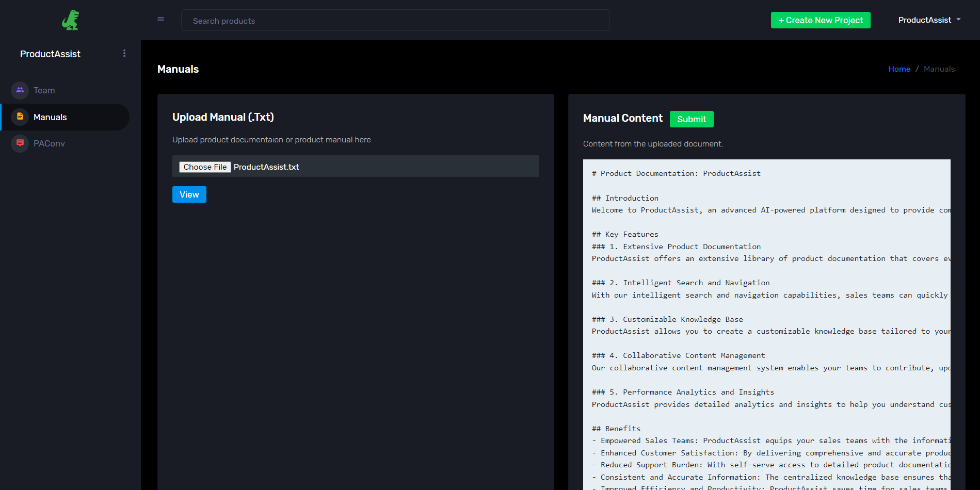The image size is (980, 490).
Task: Click the '### 5. Performance Analytics and Insights' line
Action: pos(683,392)
